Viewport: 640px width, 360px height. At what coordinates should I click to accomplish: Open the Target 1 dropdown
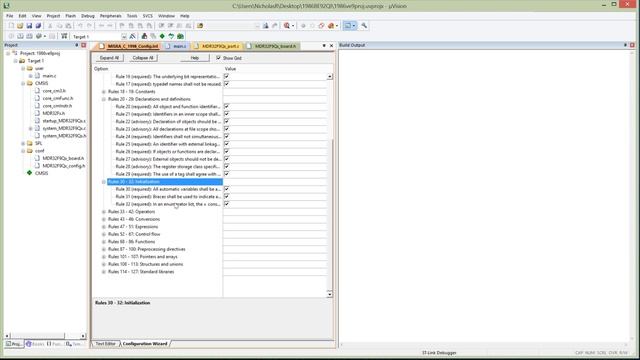(124, 36)
